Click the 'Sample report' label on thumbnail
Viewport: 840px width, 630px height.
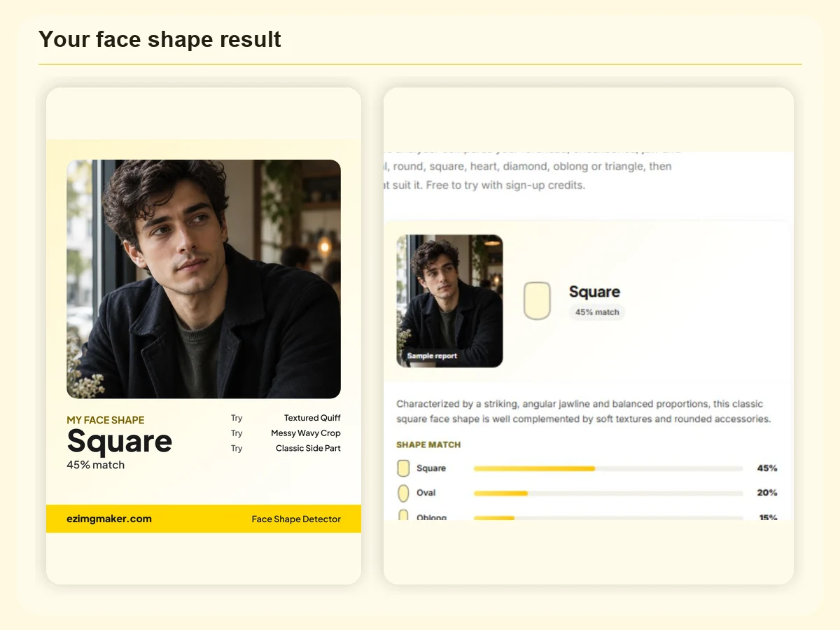[x=432, y=356]
